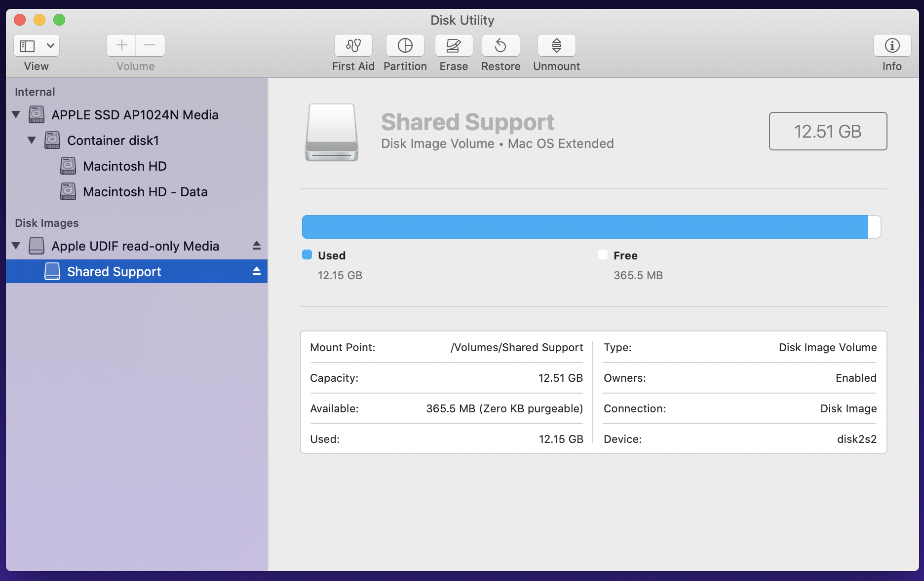Add a volume with the plus button
The height and width of the screenshot is (581, 924).
point(121,45)
